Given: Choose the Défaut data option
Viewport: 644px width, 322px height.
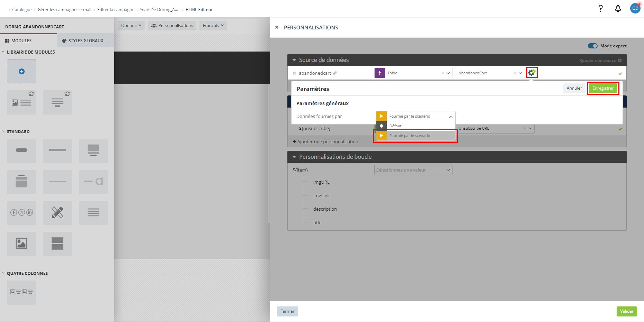Looking at the screenshot, I should click(416, 126).
